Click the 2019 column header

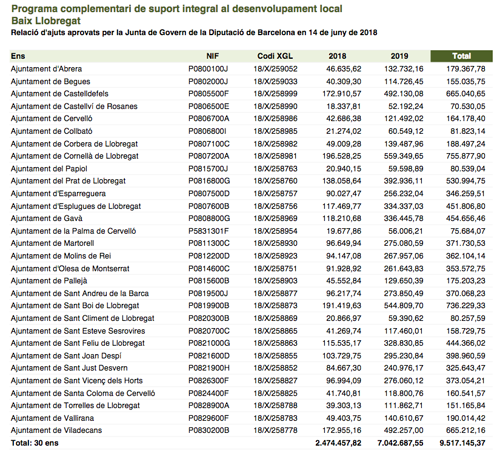click(399, 56)
